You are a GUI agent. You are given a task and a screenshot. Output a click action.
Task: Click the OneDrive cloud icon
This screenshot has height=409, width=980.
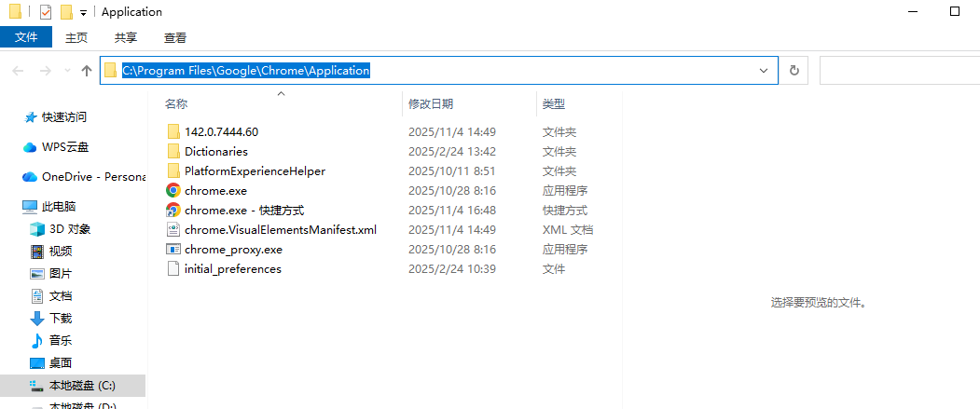click(x=30, y=177)
